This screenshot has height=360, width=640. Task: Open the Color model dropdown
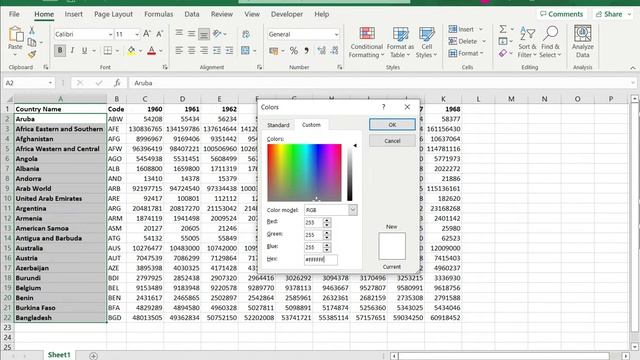pyautogui.click(x=353, y=210)
